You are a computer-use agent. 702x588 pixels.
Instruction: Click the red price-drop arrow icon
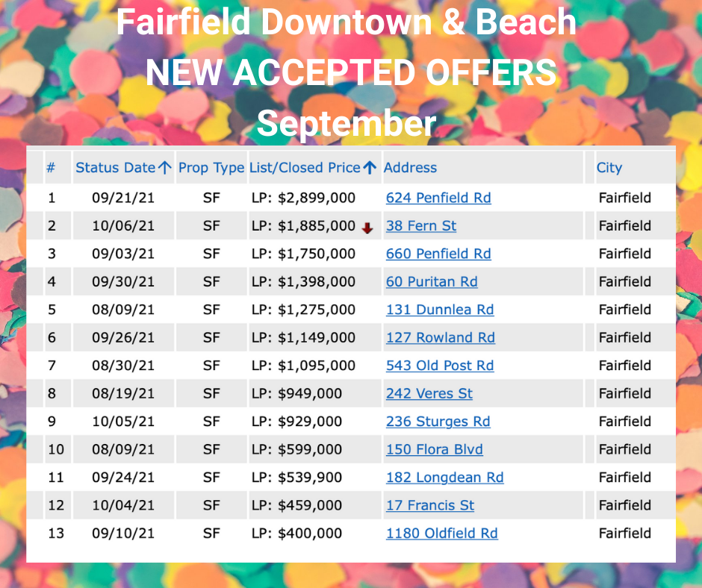click(x=367, y=228)
